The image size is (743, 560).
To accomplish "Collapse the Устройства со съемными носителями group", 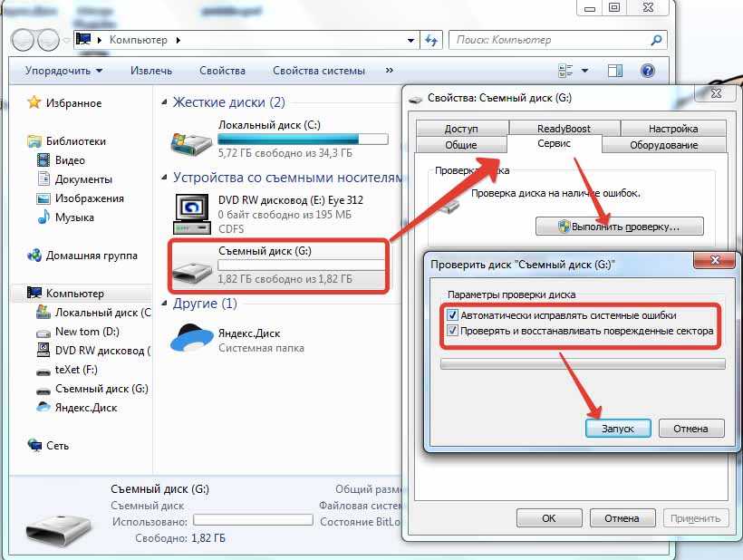I will point(164,178).
